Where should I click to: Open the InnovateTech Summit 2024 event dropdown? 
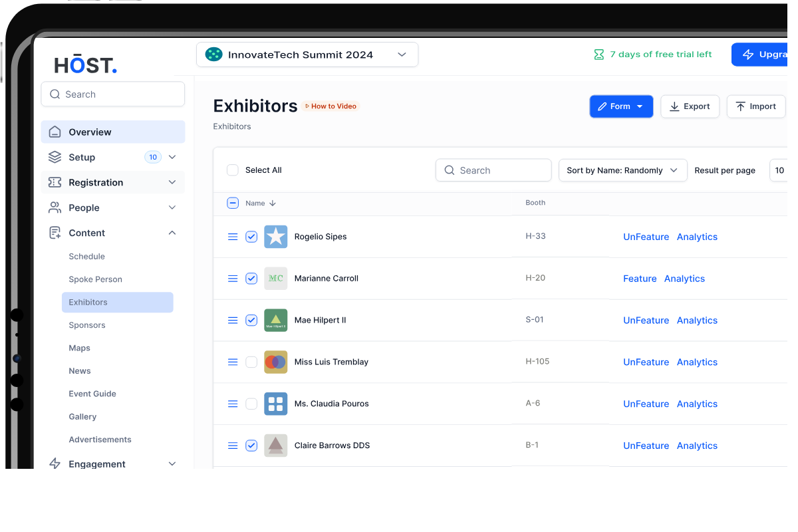307,55
